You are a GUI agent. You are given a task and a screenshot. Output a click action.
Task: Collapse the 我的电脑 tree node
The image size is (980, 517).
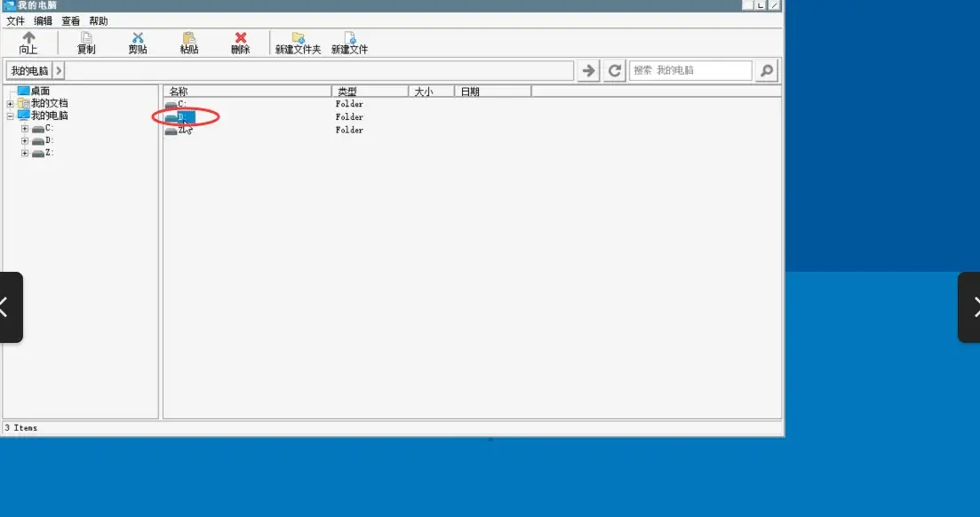coord(11,115)
